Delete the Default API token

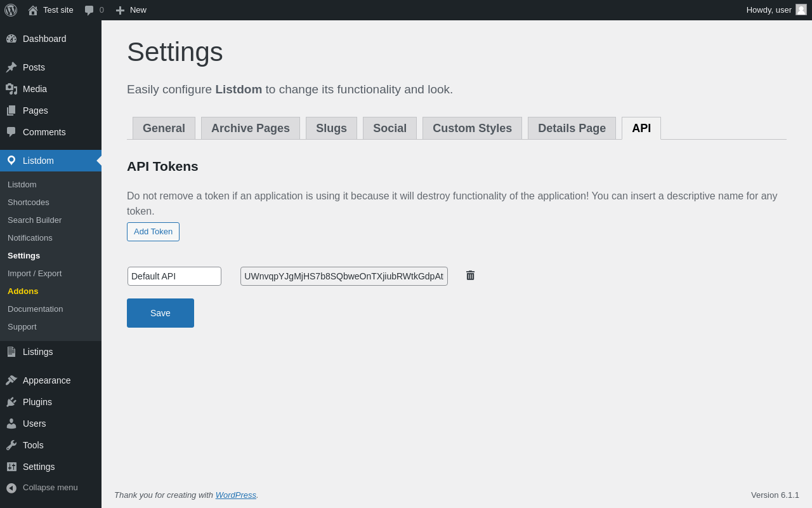coord(470,276)
